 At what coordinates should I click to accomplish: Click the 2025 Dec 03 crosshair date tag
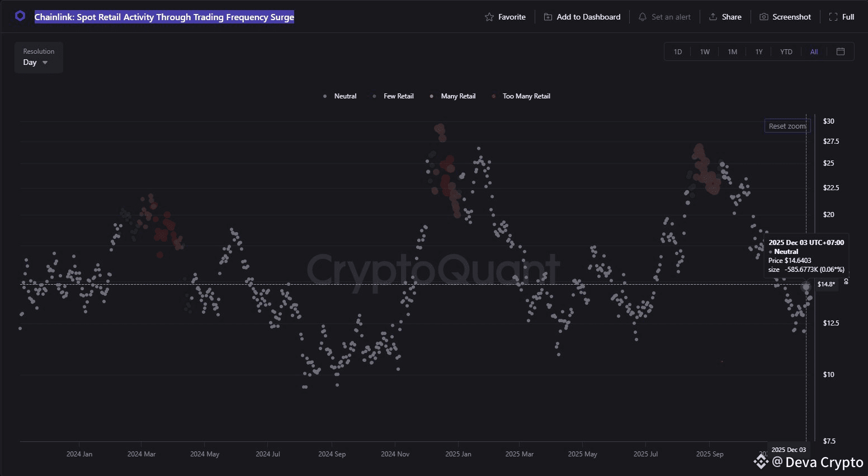click(x=789, y=450)
